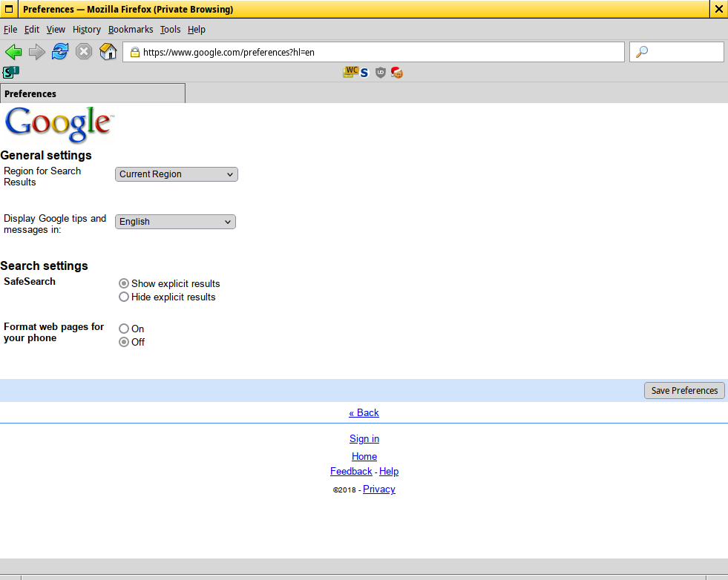
Task: Click the cookie with Santa hat icon
Action: point(396,73)
